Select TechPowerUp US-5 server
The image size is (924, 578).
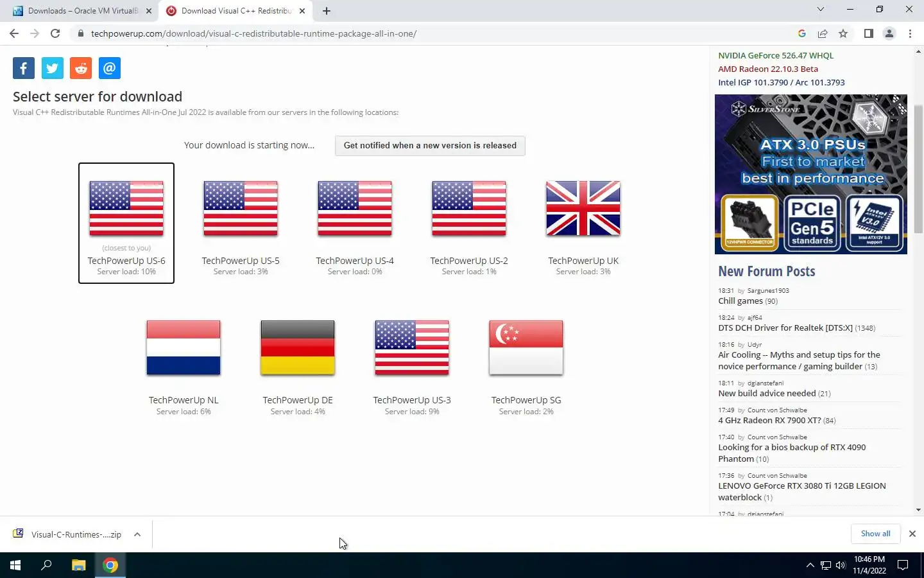click(x=241, y=223)
